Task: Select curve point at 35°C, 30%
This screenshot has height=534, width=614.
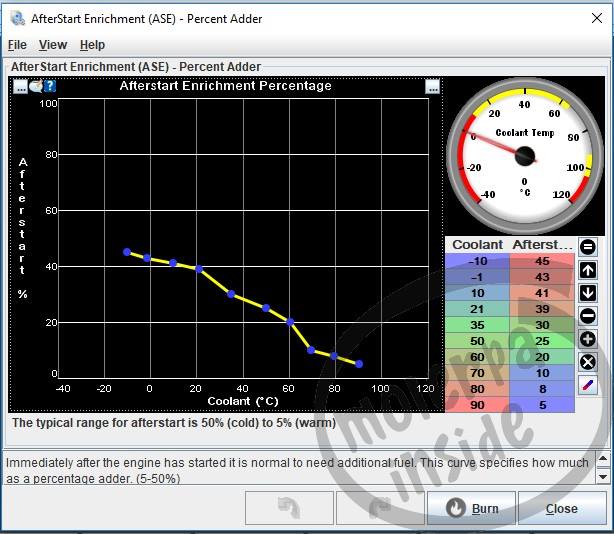Action: pos(231,294)
